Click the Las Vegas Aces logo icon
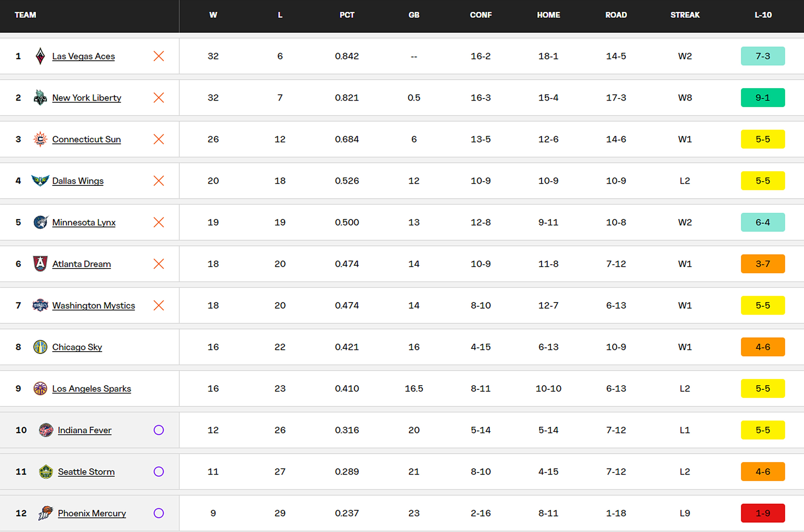This screenshot has width=804, height=532. [x=40, y=56]
